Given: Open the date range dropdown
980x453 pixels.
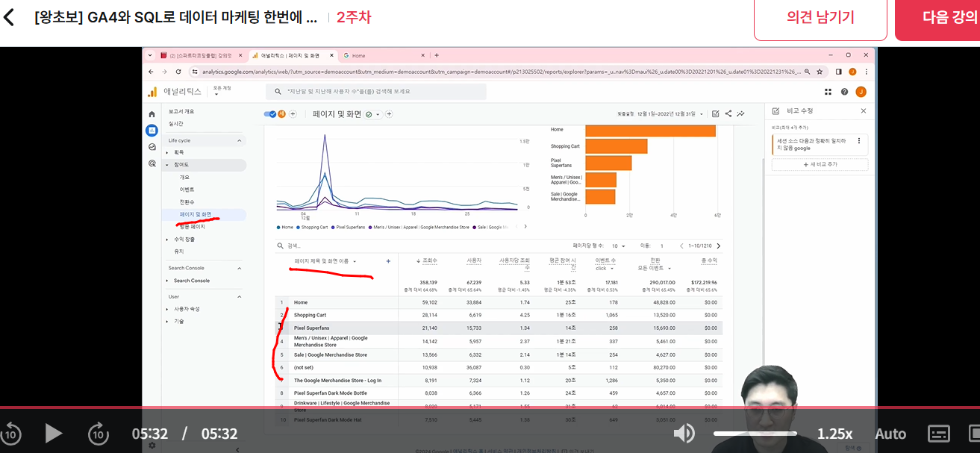Looking at the screenshot, I should [x=660, y=114].
